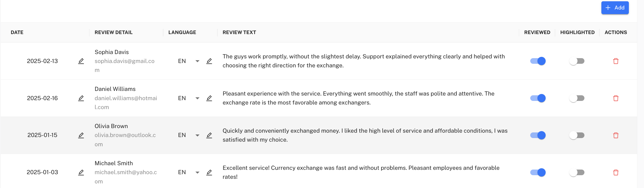Viewport: 644px width, 188px height.
Task: Edit date of Daniel Williams review
Action: (x=81, y=98)
